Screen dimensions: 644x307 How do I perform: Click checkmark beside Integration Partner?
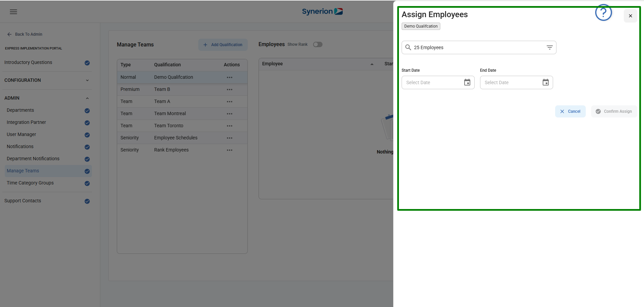pos(87,123)
